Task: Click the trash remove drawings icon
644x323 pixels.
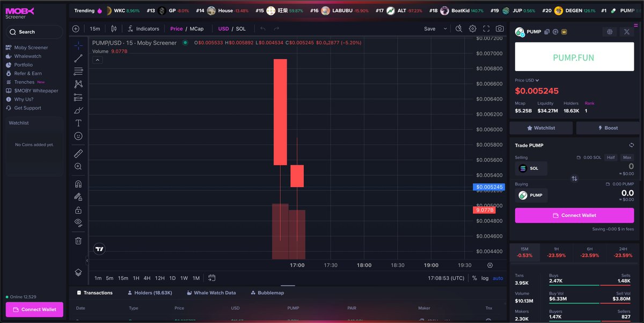Action: 78,241
